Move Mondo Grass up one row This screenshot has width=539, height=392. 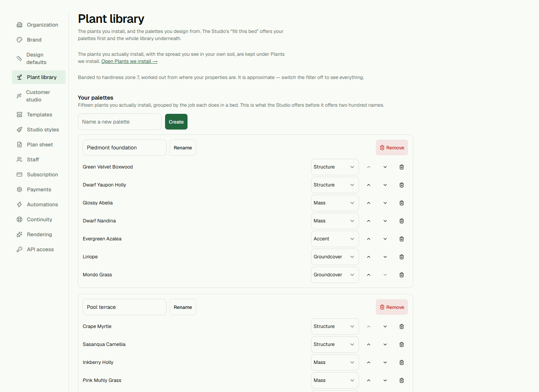pyautogui.click(x=369, y=275)
